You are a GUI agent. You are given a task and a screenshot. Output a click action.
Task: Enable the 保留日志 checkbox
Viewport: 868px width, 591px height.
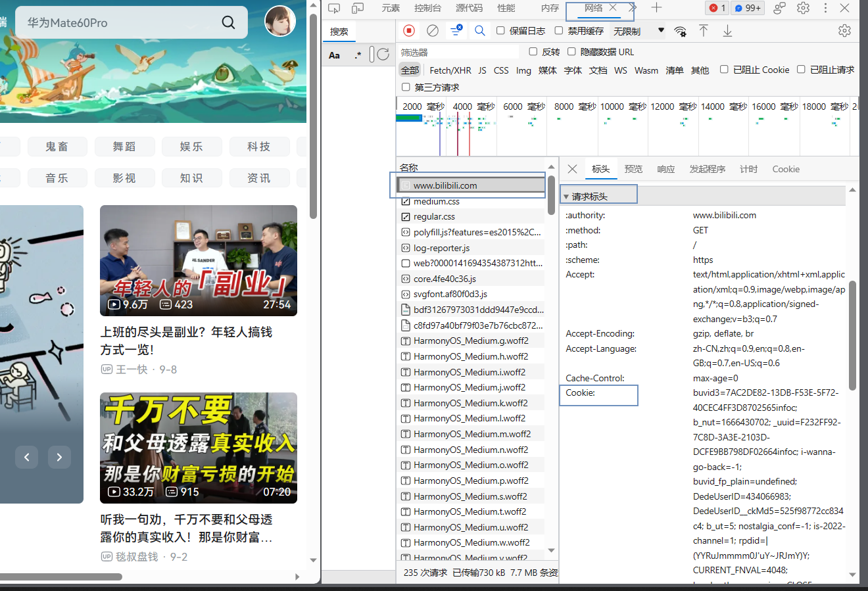(x=500, y=30)
